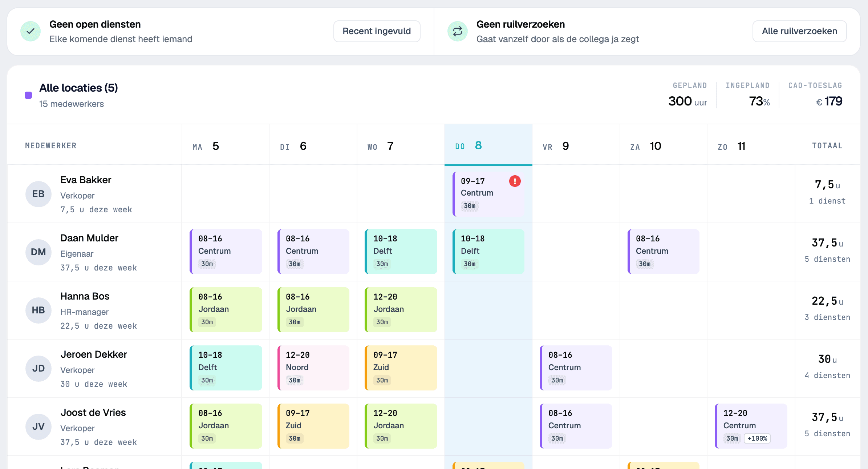Select the ZO 11 day column header

click(x=751, y=145)
